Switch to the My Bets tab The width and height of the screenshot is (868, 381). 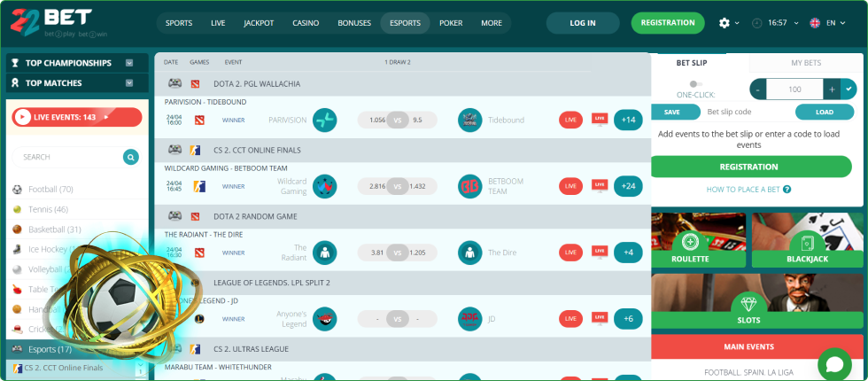pyautogui.click(x=806, y=63)
